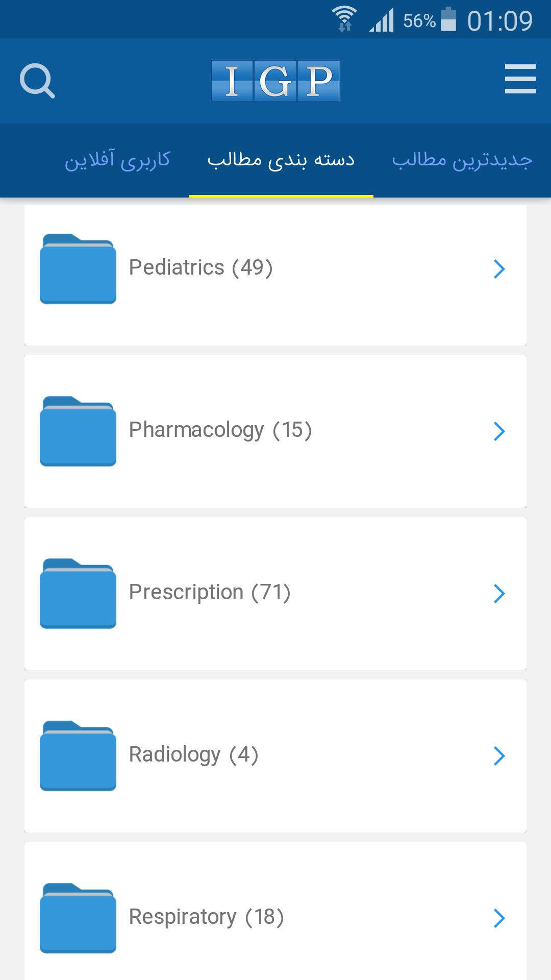Screen dimensions: 551x980
Task: Select the دسته بندی مطالب tab
Action: [x=281, y=160]
